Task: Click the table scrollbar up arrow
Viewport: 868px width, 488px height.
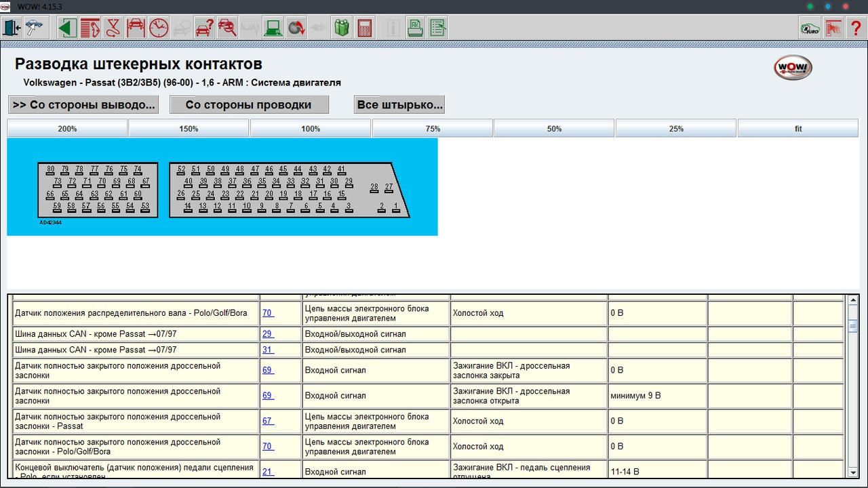Action: [853, 300]
